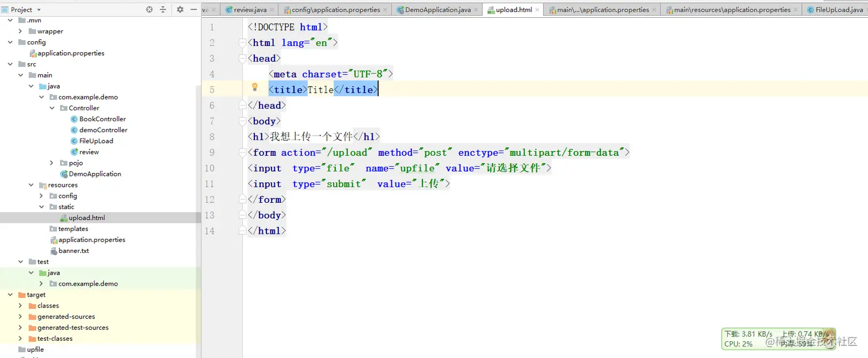The width and height of the screenshot is (868, 358).
Task: Close the main\resources\application.properties tab
Action: pos(796,10)
